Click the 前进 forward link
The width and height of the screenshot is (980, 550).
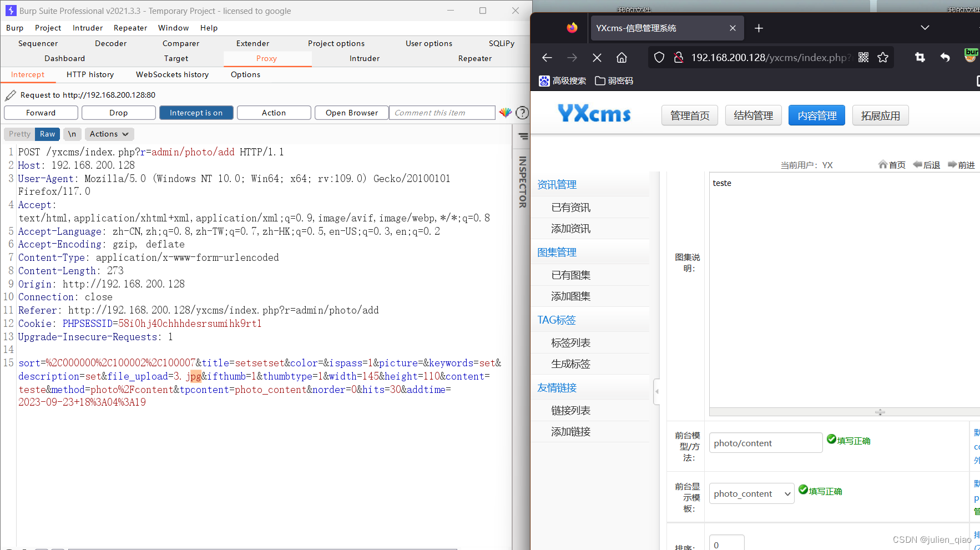[x=962, y=165]
